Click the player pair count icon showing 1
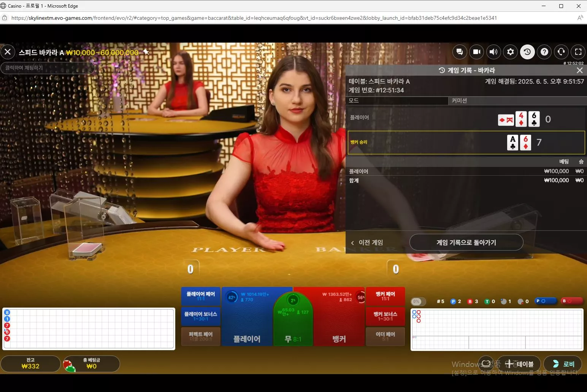 click(x=504, y=302)
